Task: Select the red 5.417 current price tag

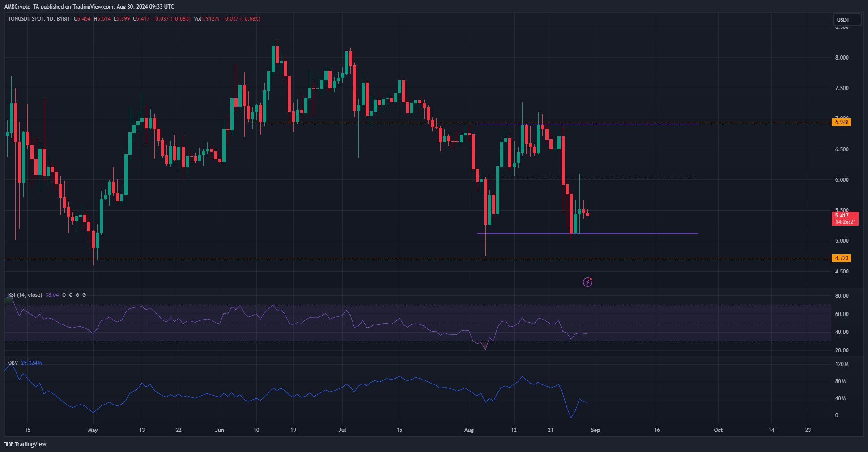Action: pos(845,218)
